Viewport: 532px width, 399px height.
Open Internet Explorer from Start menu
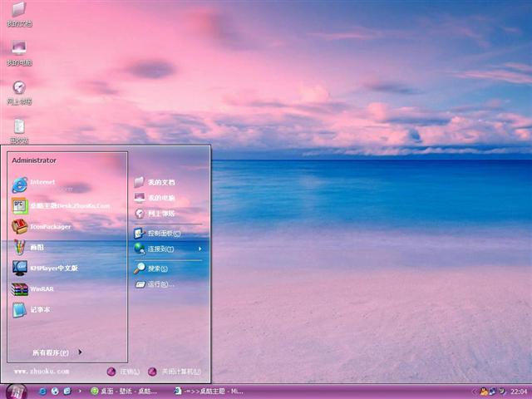click(x=67, y=185)
